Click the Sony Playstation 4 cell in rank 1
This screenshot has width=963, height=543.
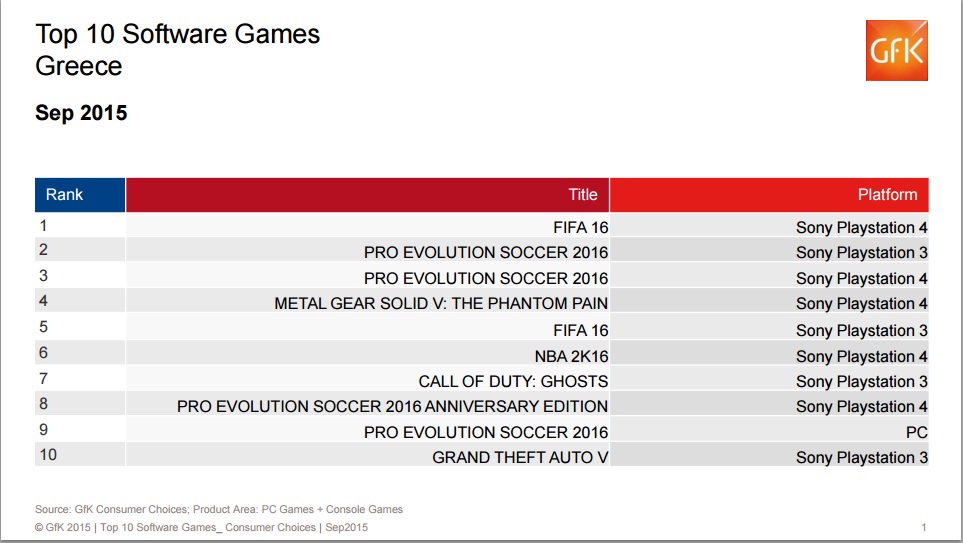pos(862,228)
